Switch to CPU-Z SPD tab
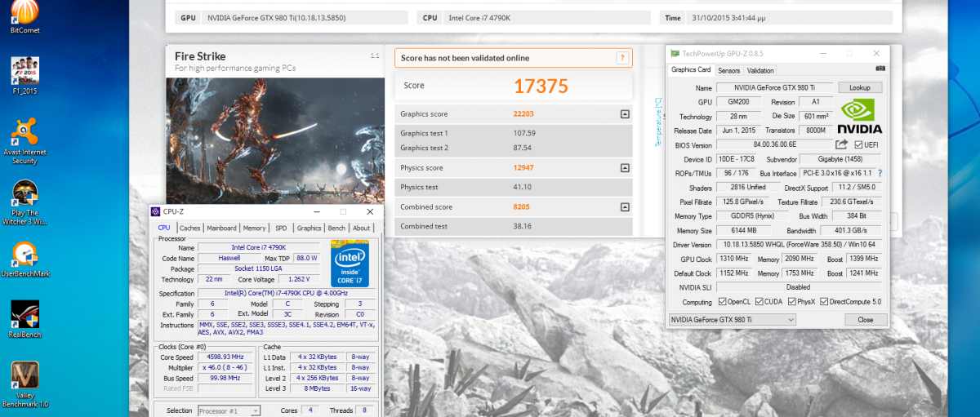Viewport: 980px width, 417px height. 281,228
